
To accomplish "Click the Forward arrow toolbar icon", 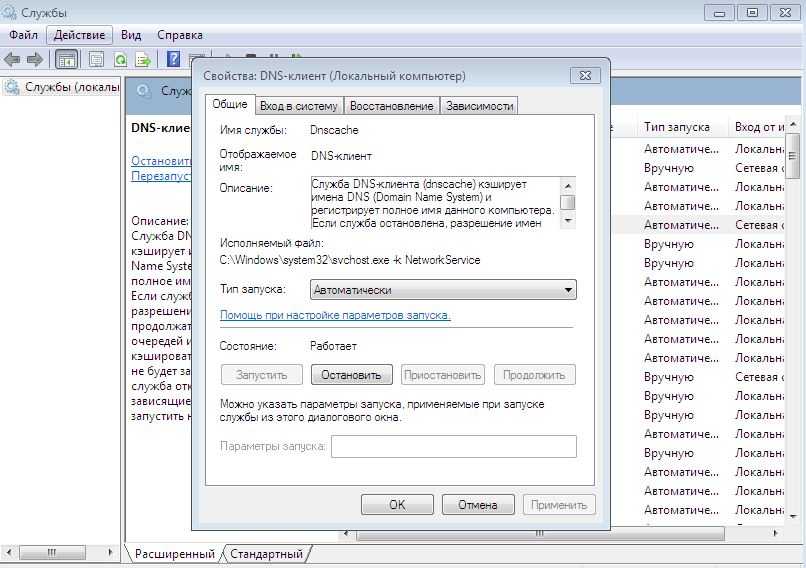I will [35, 60].
